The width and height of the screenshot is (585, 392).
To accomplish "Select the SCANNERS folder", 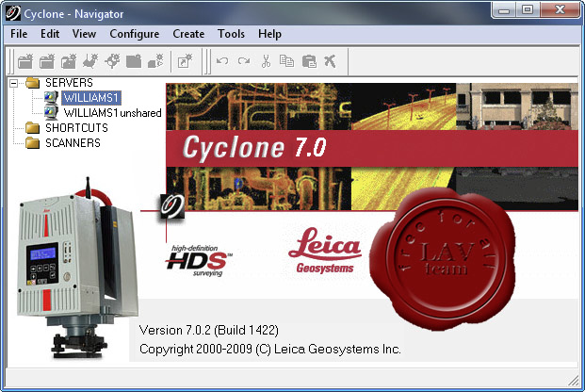I will coord(73,142).
